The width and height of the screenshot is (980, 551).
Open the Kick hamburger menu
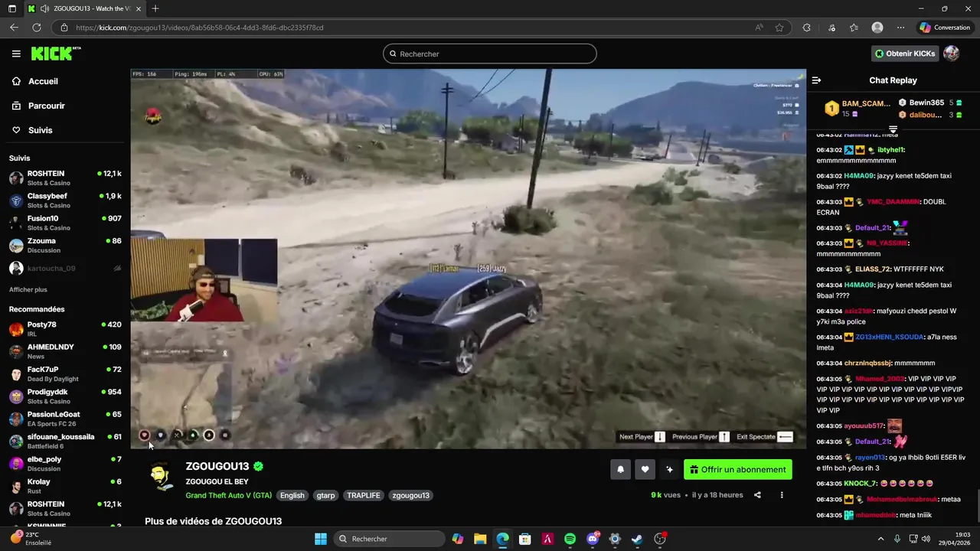[x=16, y=54]
